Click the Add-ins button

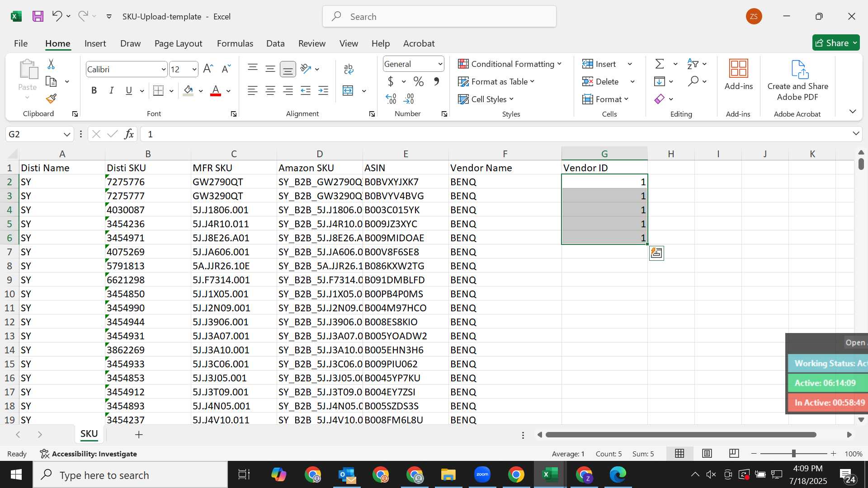pyautogui.click(x=739, y=75)
